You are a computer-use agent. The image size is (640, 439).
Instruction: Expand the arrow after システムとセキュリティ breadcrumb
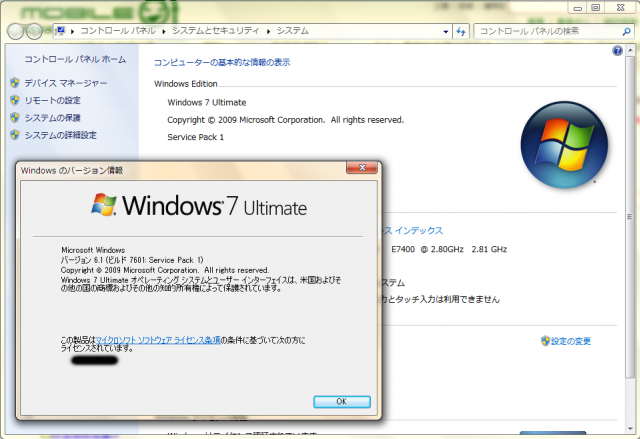point(268,31)
